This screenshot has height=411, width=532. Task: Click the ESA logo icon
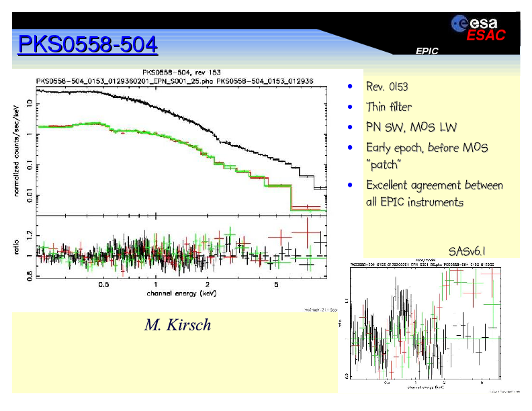[x=462, y=24]
